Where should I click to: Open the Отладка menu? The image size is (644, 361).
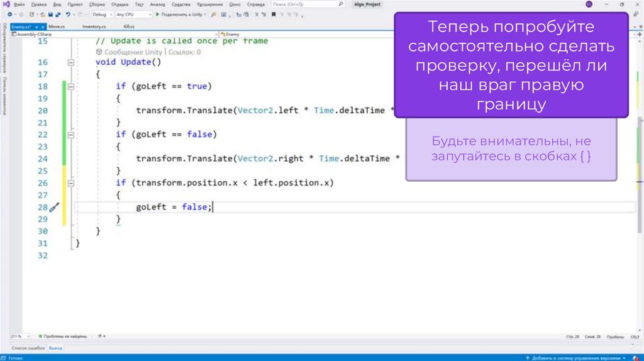coord(120,4)
